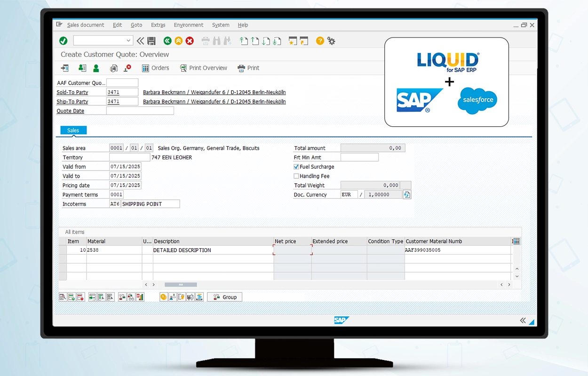Click the yellow coin pricing icon
Screen dimensions: 588x376
[164, 297]
